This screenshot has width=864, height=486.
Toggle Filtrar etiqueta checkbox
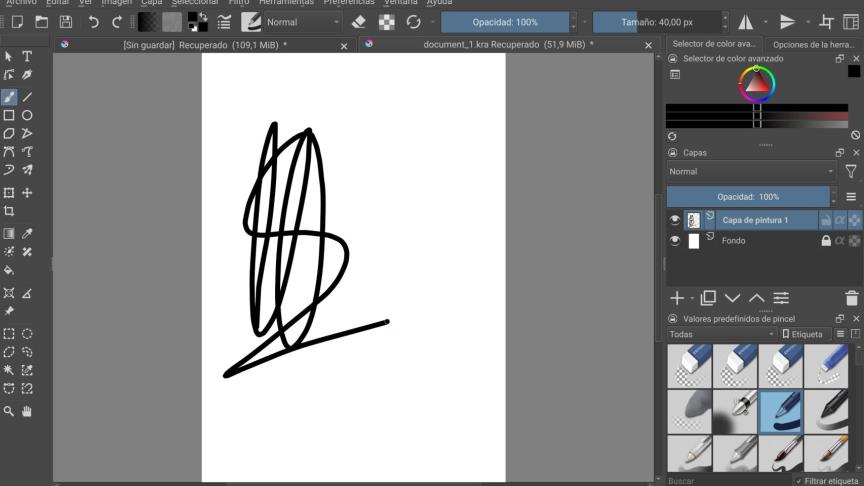tap(798, 481)
